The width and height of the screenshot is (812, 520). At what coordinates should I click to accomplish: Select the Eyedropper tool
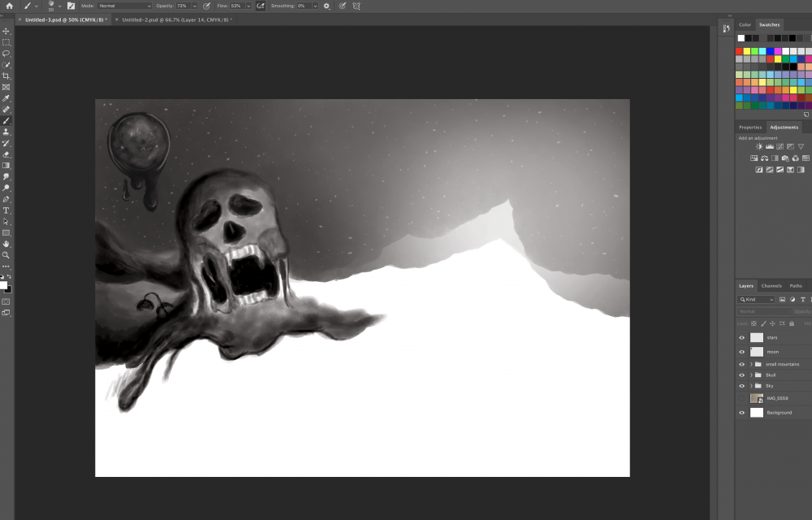[x=6, y=97]
